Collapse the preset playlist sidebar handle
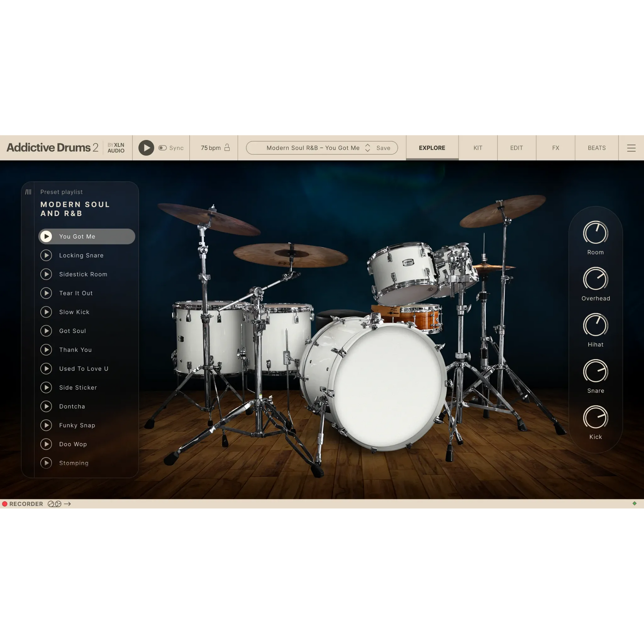644x644 pixels. 28,192
